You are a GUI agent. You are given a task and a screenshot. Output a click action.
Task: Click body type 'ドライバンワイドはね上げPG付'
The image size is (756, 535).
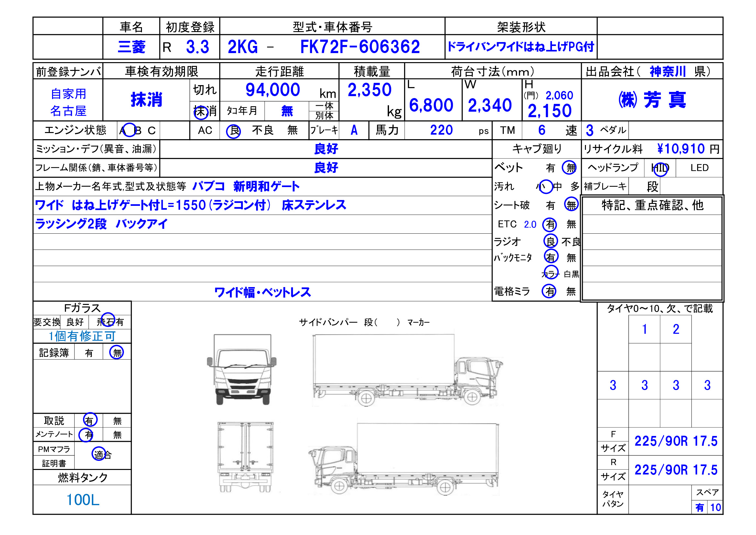(521, 47)
